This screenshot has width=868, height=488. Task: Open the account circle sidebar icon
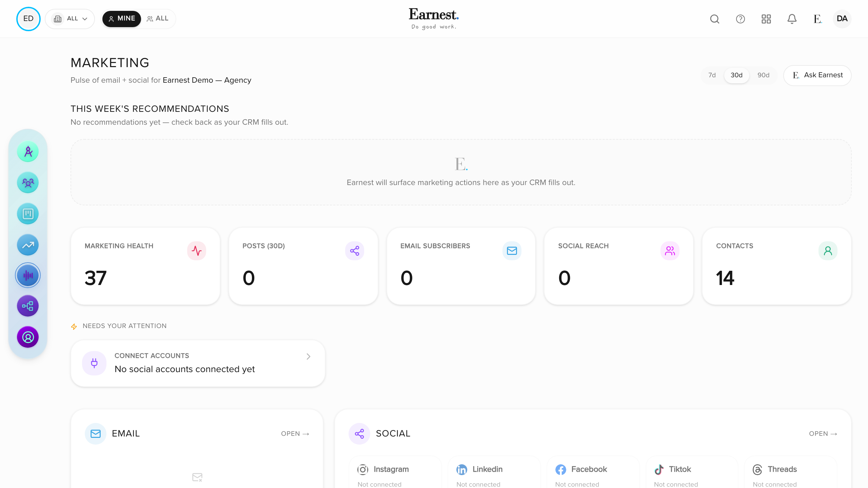[28, 337]
